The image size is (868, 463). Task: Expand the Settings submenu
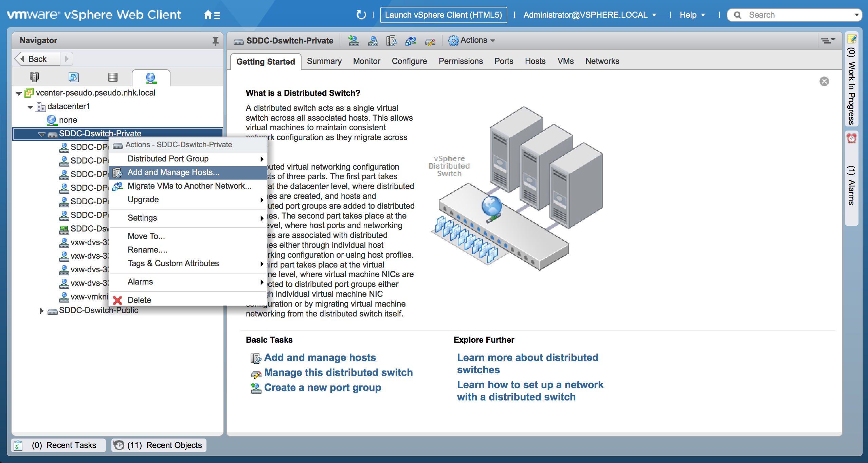188,218
